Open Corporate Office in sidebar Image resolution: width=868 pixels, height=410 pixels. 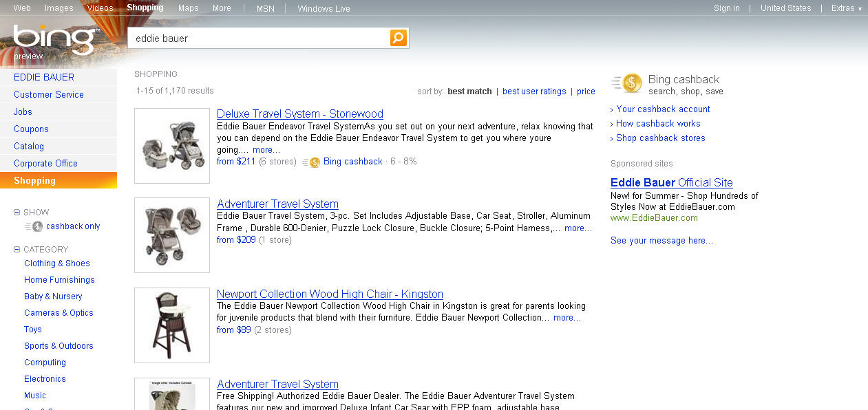click(45, 163)
